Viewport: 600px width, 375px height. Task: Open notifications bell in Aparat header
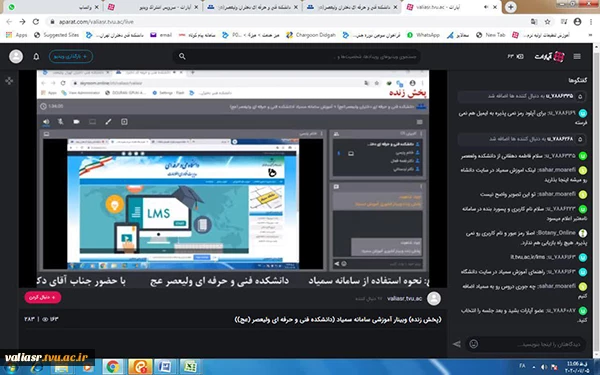36,57
